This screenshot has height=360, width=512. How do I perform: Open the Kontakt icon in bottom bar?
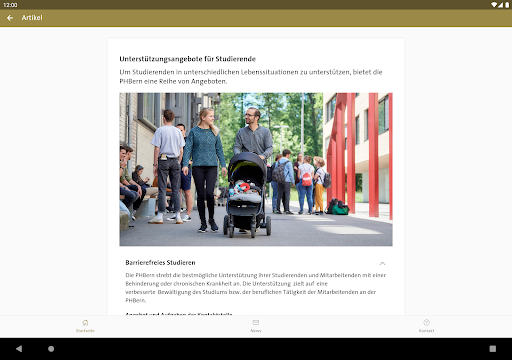pyautogui.click(x=426, y=322)
